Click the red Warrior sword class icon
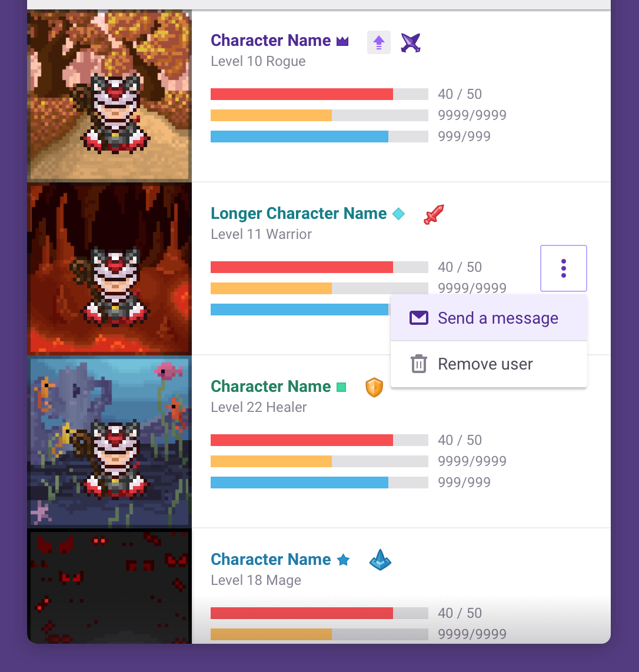The height and width of the screenshot is (672, 639). coord(434,214)
